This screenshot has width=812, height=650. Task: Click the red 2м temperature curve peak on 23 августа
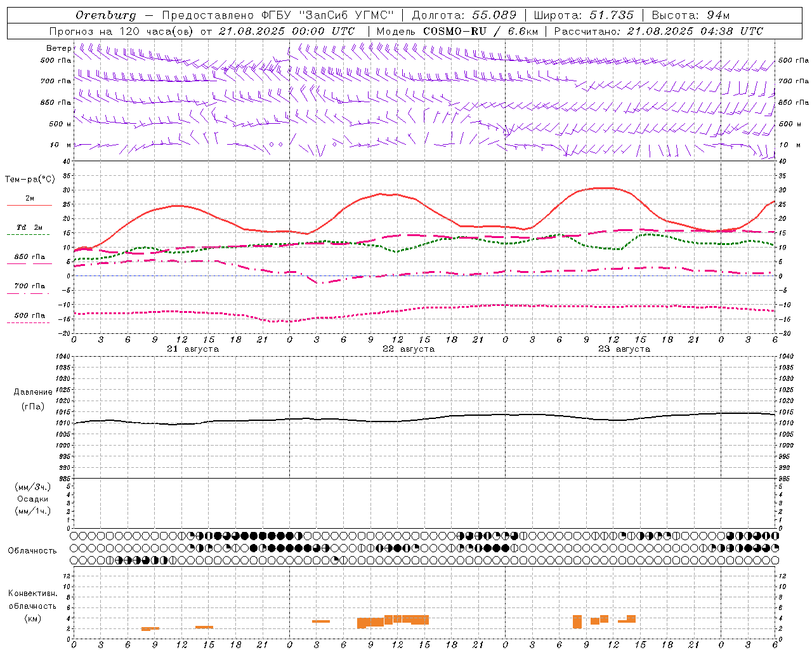pyautogui.click(x=604, y=188)
